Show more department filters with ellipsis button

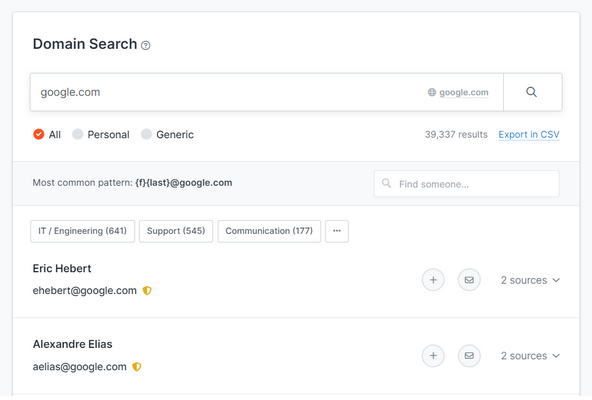(x=337, y=231)
